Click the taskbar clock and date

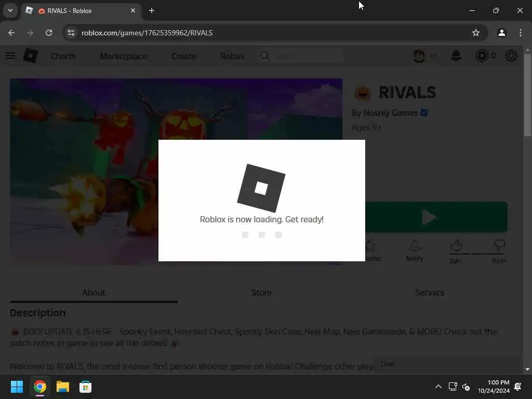point(494,387)
